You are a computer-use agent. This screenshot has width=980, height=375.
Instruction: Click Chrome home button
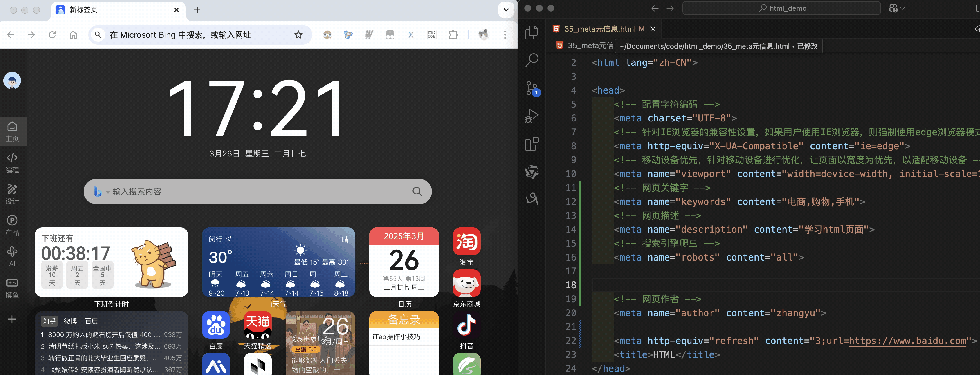[73, 35]
